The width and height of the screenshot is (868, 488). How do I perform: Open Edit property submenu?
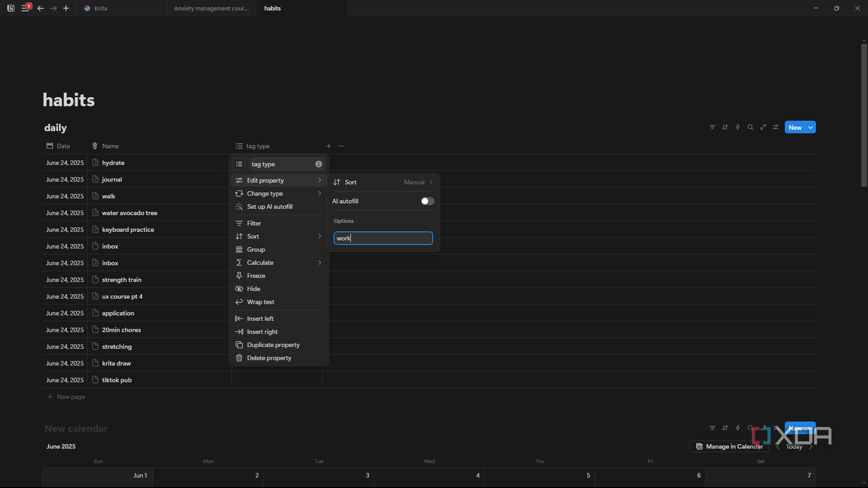(279, 180)
